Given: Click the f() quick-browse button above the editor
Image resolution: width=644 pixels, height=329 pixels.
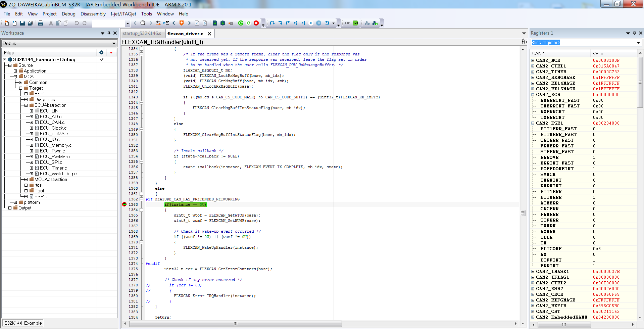Looking at the screenshot, I should [x=524, y=41].
